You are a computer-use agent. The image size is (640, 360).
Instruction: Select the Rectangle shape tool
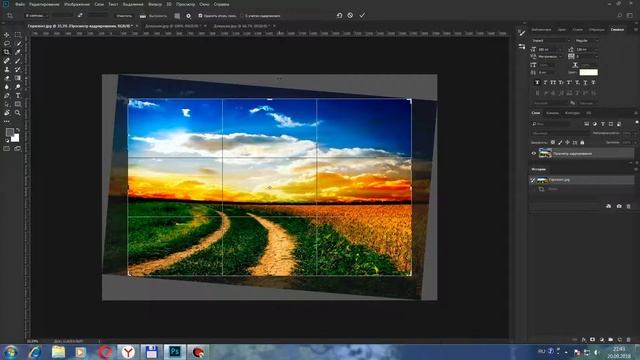pos(18,104)
